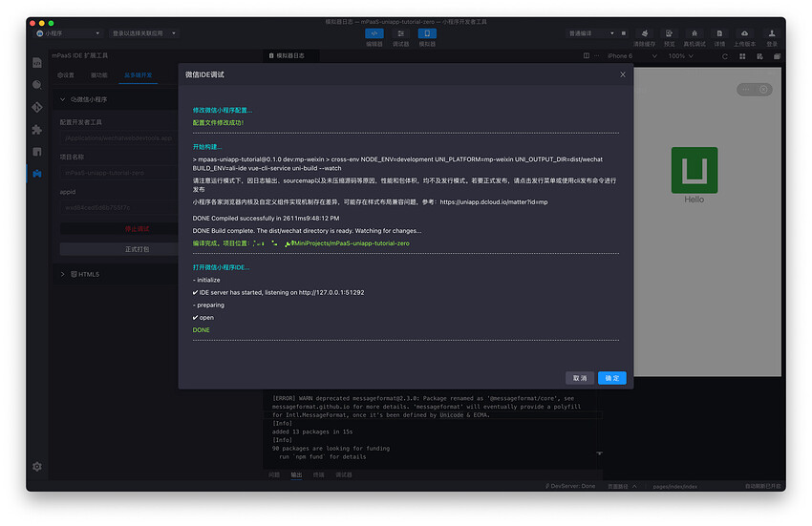
Task: Close the 微信IDE调试 dialog with X
Action: tap(623, 74)
